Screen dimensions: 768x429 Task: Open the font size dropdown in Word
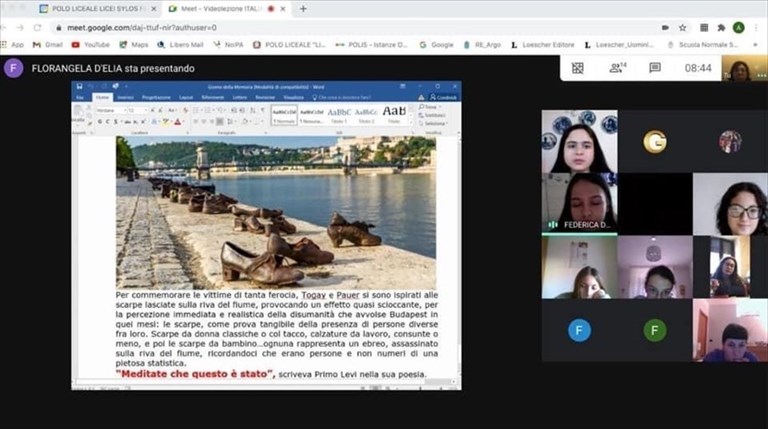click(146, 111)
